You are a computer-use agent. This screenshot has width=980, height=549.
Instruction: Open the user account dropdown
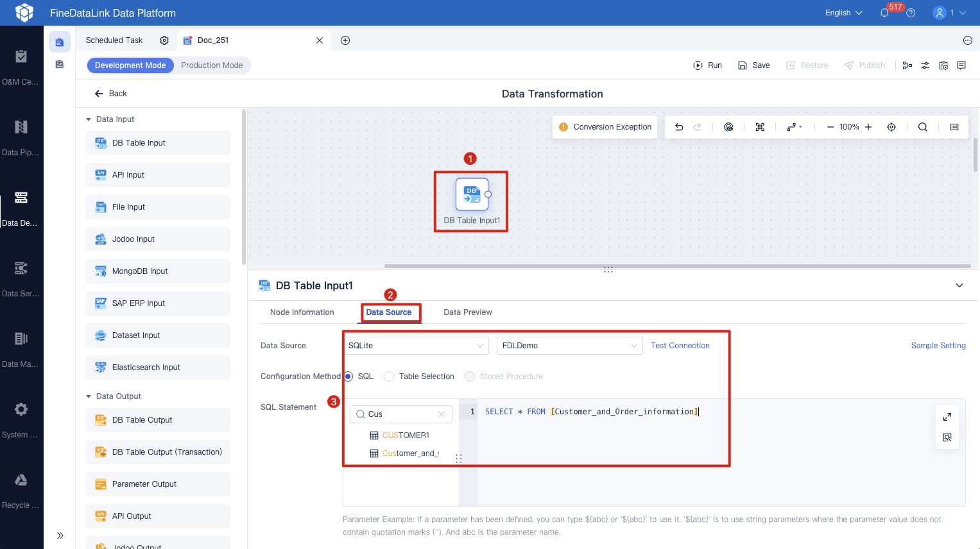(949, 13)
